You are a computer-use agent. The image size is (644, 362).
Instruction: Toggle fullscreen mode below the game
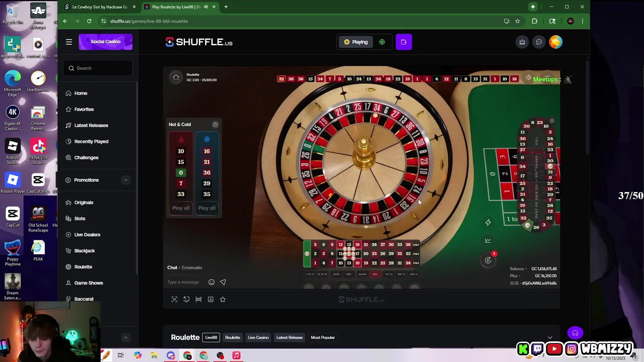174,299
